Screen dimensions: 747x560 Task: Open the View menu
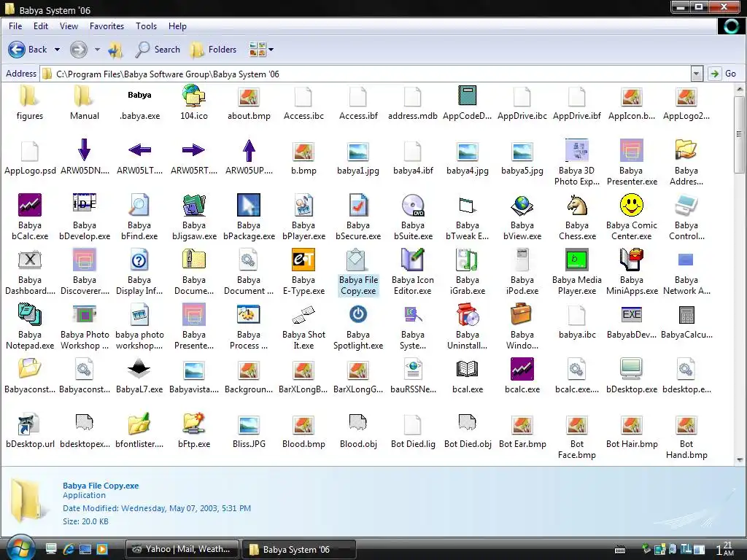pos(69,26)
